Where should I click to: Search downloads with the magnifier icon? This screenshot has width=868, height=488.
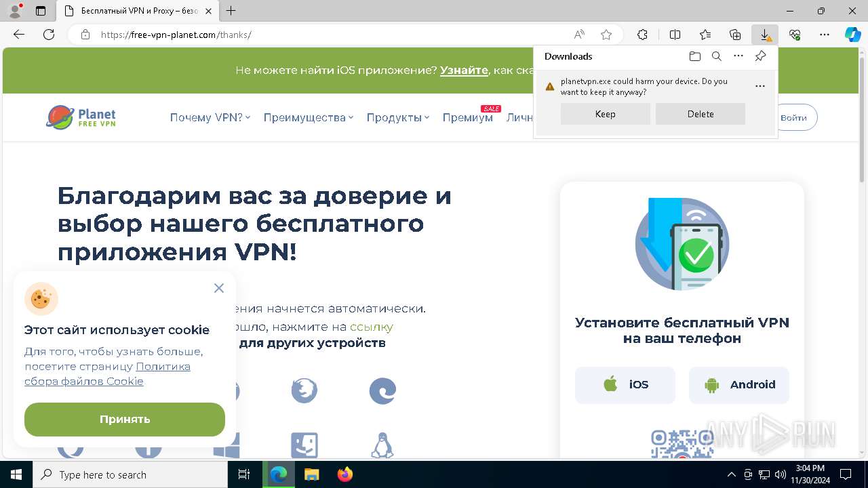click(x=717, y=56)
